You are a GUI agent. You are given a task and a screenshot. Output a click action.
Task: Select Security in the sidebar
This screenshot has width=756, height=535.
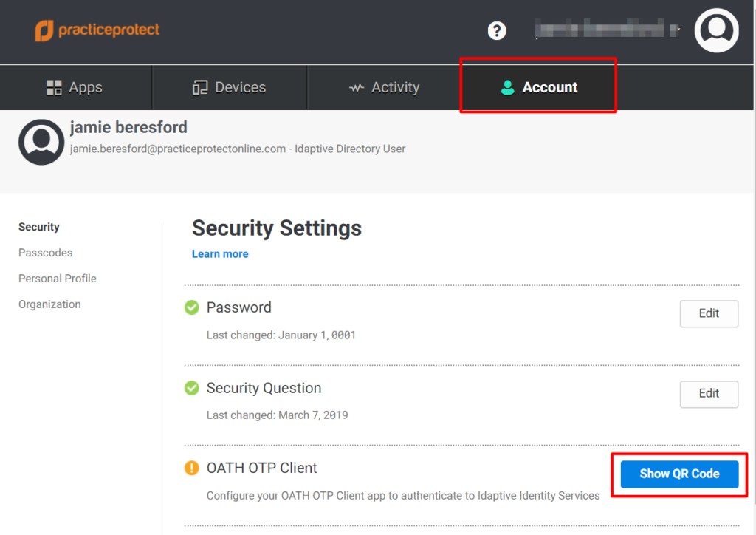(39, 227)
